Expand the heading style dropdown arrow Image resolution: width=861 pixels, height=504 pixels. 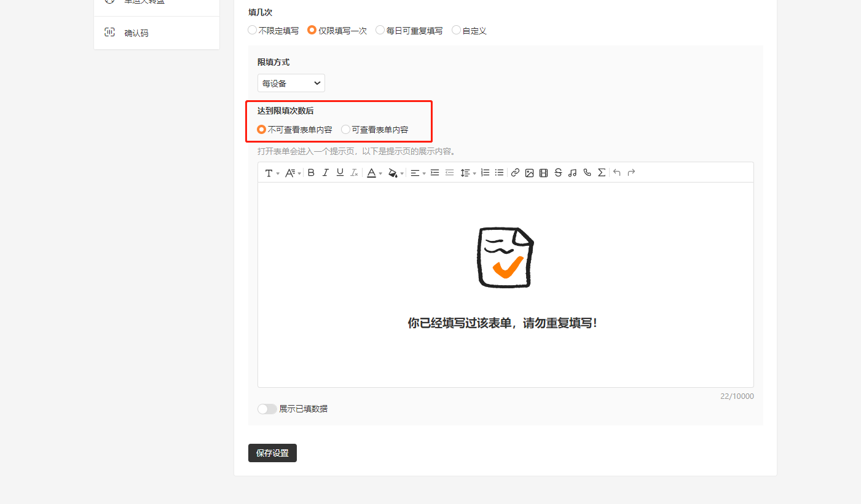(278, 174)
